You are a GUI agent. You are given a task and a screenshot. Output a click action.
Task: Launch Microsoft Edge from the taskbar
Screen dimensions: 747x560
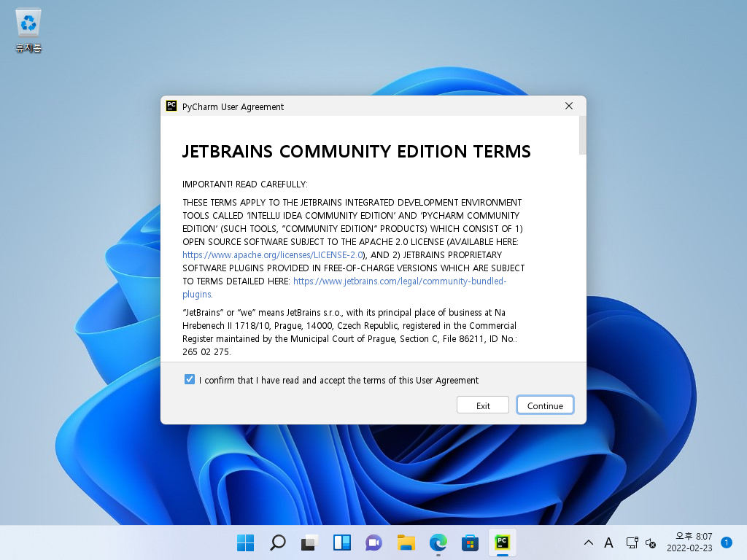[x=438, y=542]
